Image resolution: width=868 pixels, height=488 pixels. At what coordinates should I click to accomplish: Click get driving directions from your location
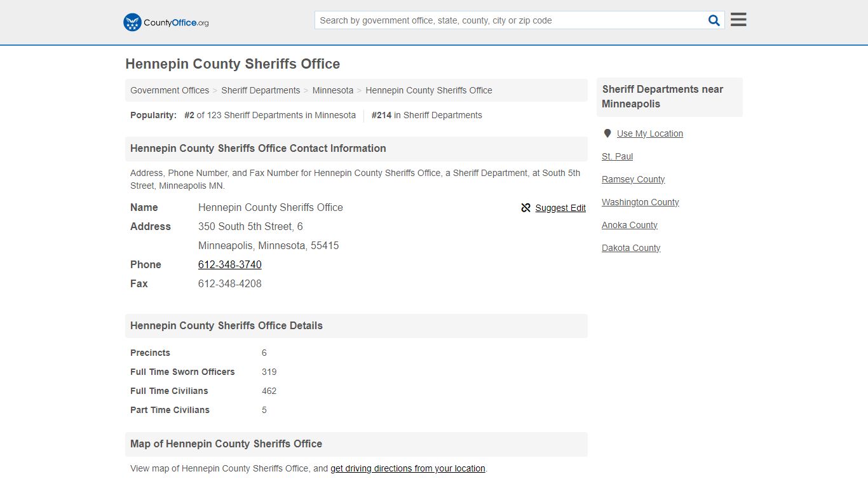[408, 468]
